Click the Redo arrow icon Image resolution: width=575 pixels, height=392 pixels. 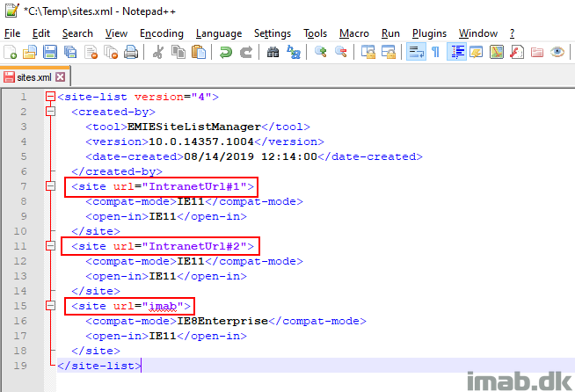[x=246, y=52]
